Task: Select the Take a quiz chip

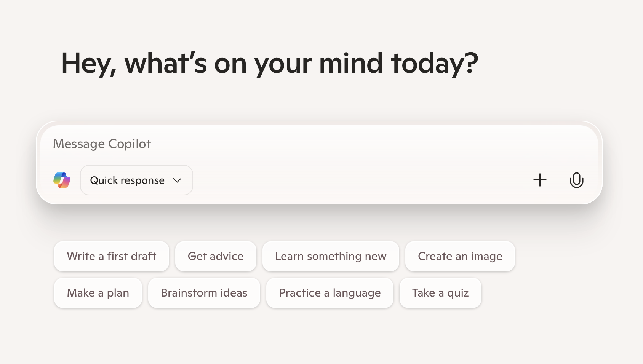Action: tap(440, 293)
